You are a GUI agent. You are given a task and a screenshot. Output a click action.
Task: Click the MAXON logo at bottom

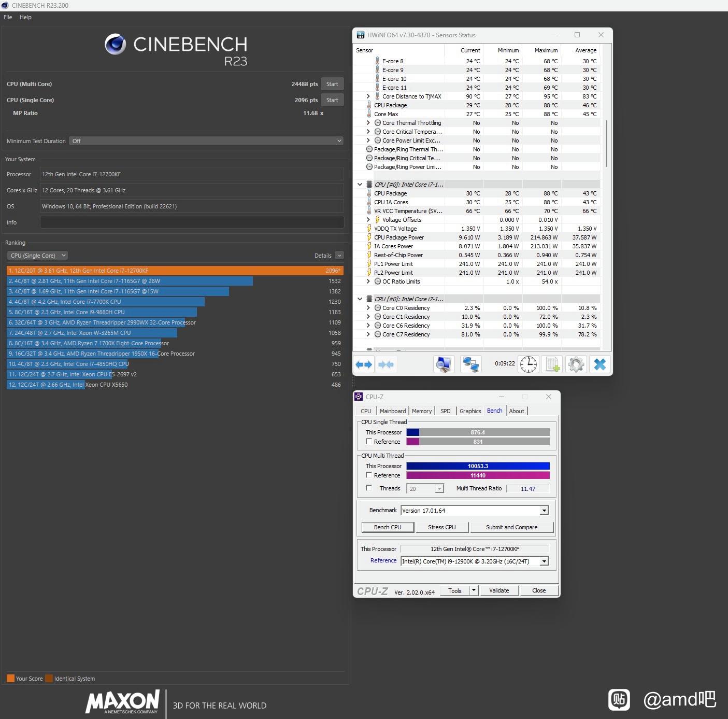coord(122,702)
